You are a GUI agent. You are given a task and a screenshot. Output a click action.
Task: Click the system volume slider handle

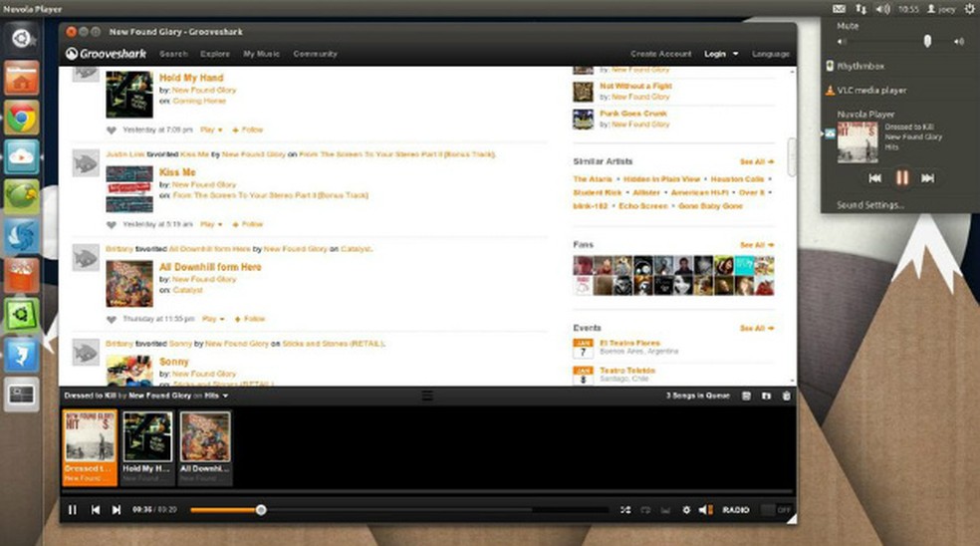[927, 41]
